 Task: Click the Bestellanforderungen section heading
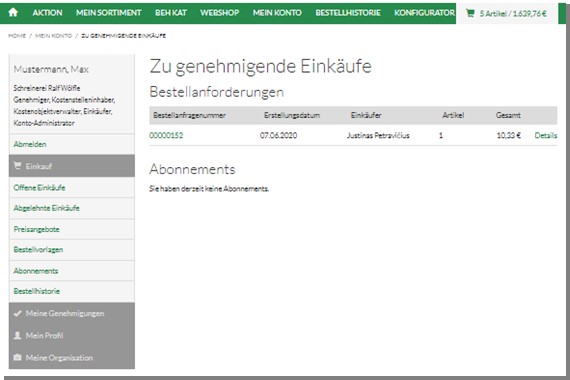pyautogui.click(x=216, y=92)
